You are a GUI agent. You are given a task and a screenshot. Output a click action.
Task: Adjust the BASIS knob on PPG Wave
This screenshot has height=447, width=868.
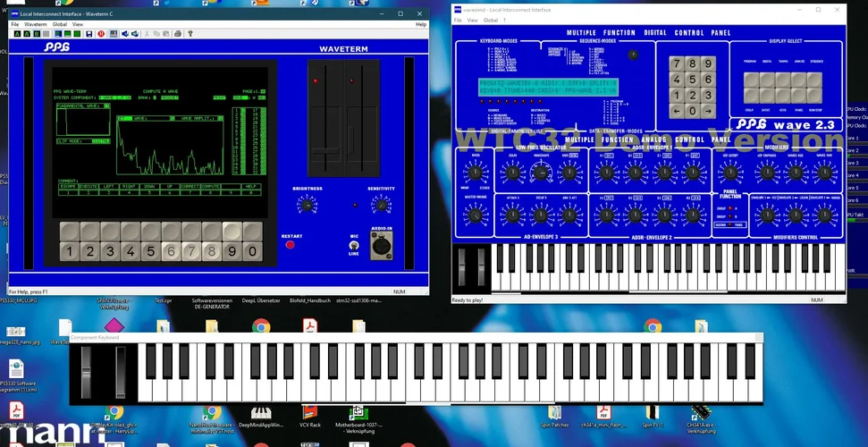[x=476, y=173]
